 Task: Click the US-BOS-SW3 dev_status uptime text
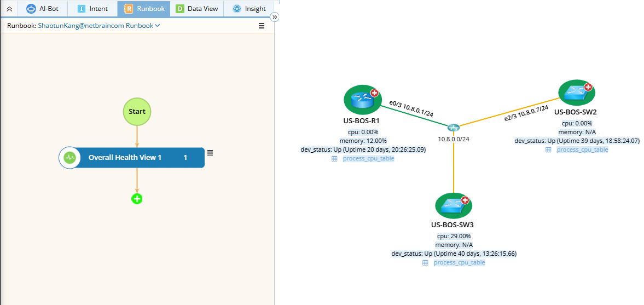[454, 254]
